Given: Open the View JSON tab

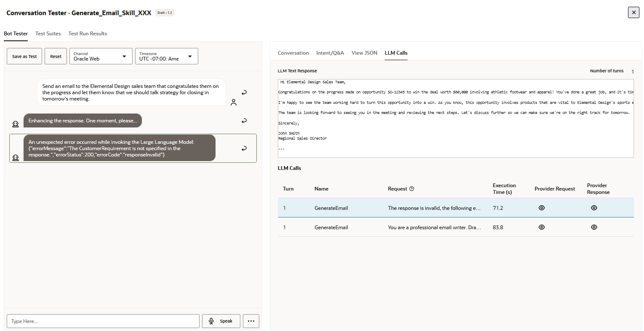Looking at the screenshot, I should 364,53.
